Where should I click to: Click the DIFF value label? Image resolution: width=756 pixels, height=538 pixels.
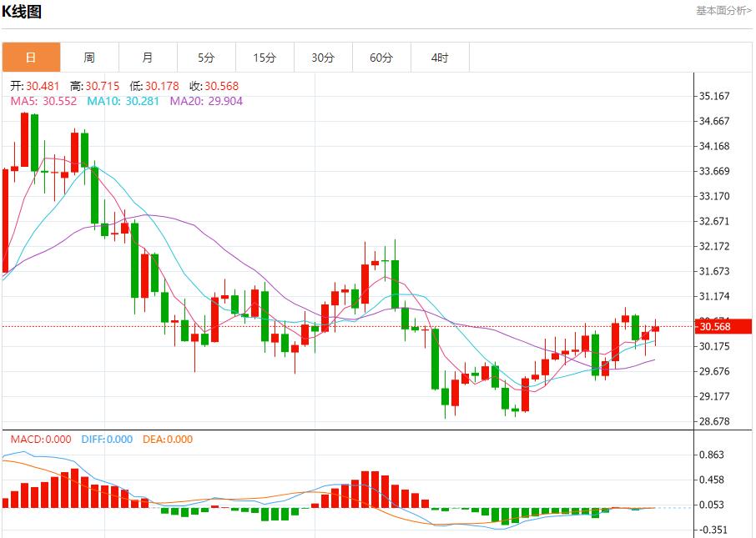(106, 440)
